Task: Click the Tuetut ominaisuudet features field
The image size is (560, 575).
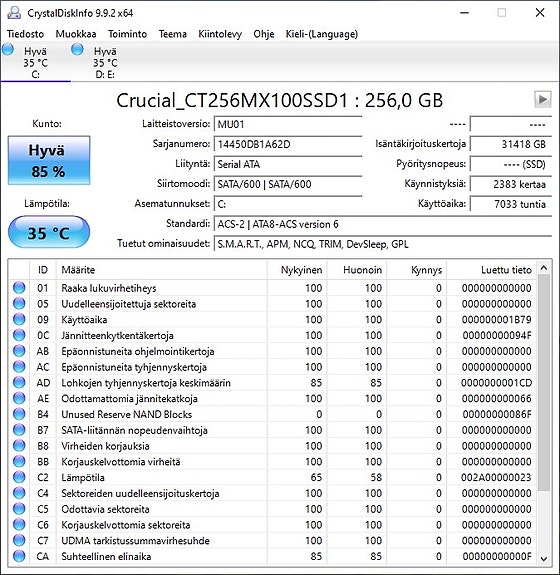Action: pyautogui.click(x=383, y=244)
